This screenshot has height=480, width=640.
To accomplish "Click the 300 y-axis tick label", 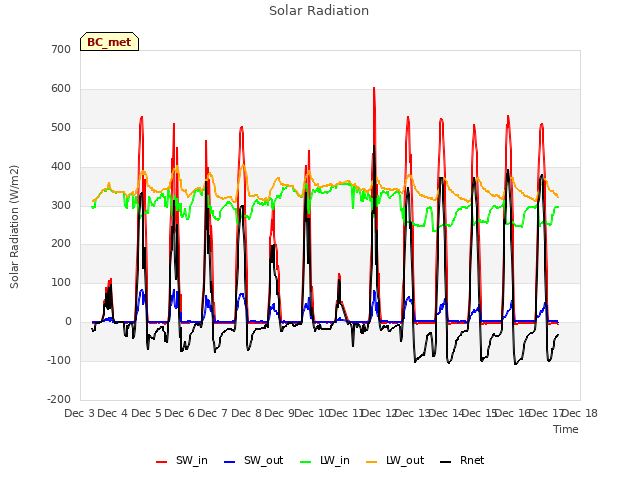I will 61,205.
